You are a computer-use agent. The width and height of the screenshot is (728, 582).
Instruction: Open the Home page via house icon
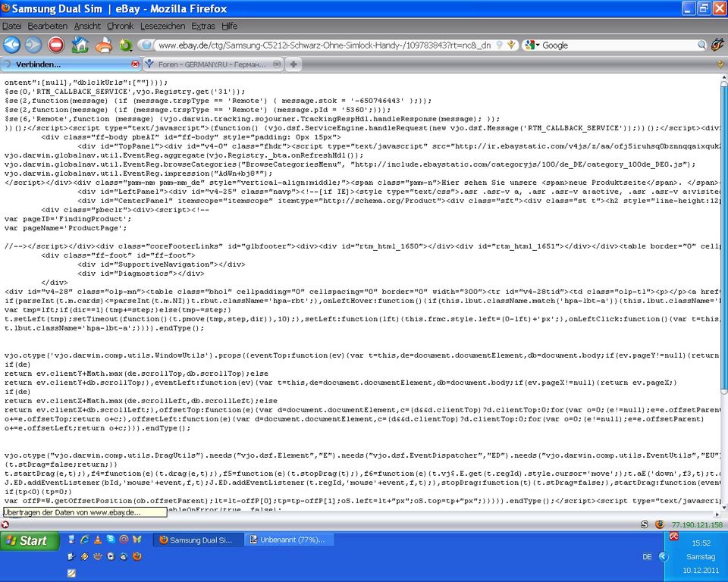(x=80, y=45)
